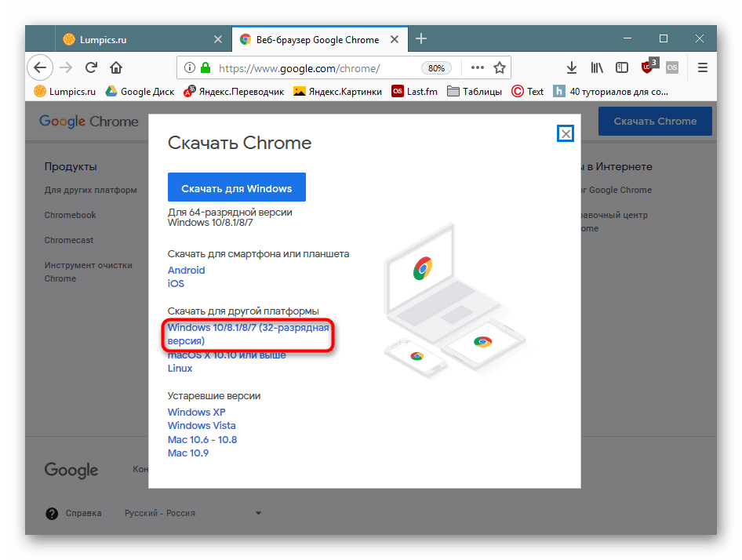742x560 pixels.
Task: Open a new tab with plus button
Action: pos(421,38)
